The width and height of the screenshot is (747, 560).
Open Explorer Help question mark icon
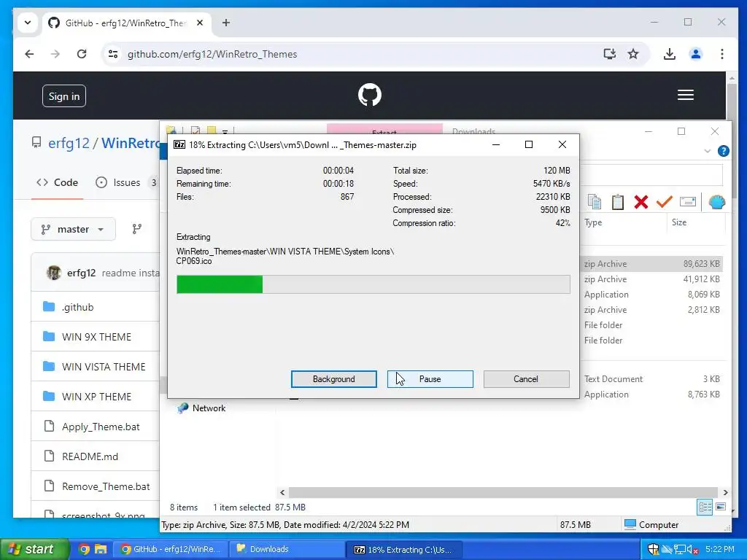click(723, 151)
